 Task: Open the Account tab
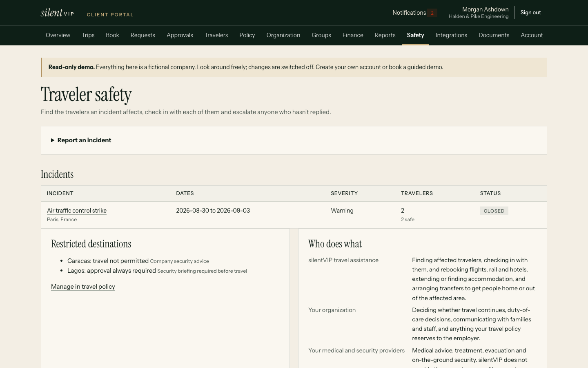[x=532, y=35]
